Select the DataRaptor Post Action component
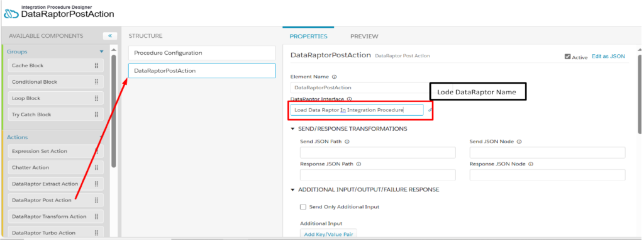The height and width of the screenshot is (241, 644). (x=56, y=200)
